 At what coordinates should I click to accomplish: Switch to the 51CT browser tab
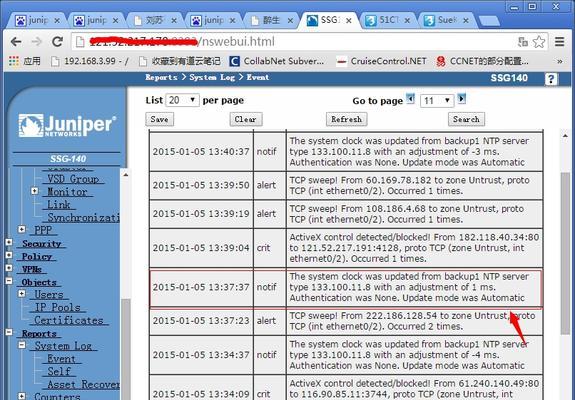point(388,20)
